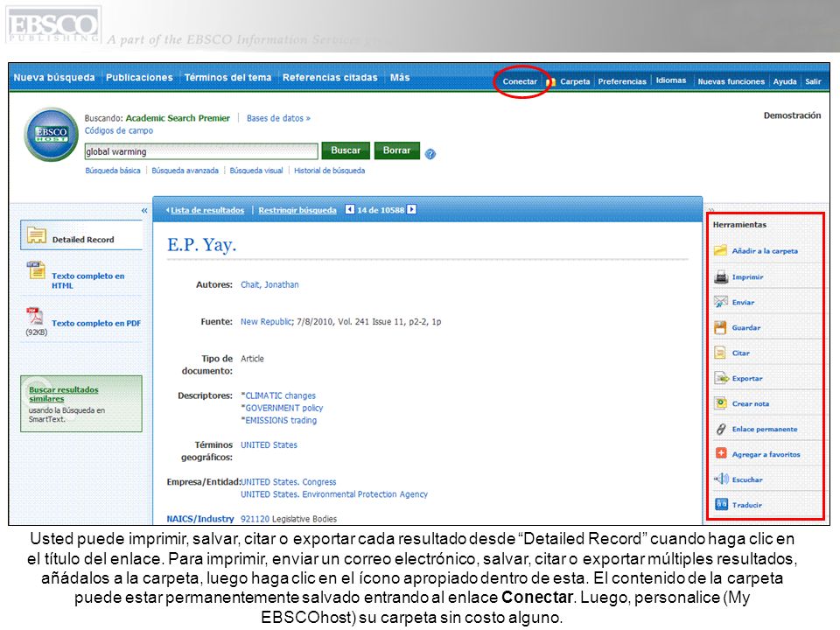Open Referencias citadas
The height and width of the screenshot is (630, 840).
330,78
